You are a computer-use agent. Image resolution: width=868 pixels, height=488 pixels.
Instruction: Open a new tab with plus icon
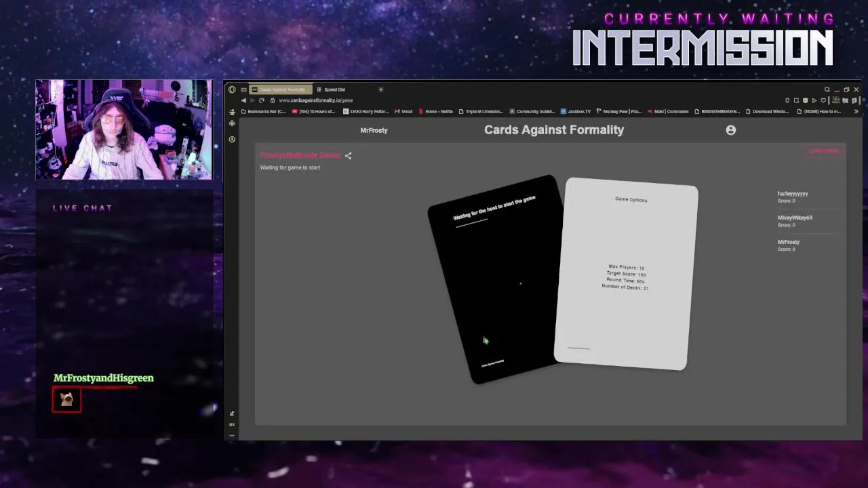point(380,89)
